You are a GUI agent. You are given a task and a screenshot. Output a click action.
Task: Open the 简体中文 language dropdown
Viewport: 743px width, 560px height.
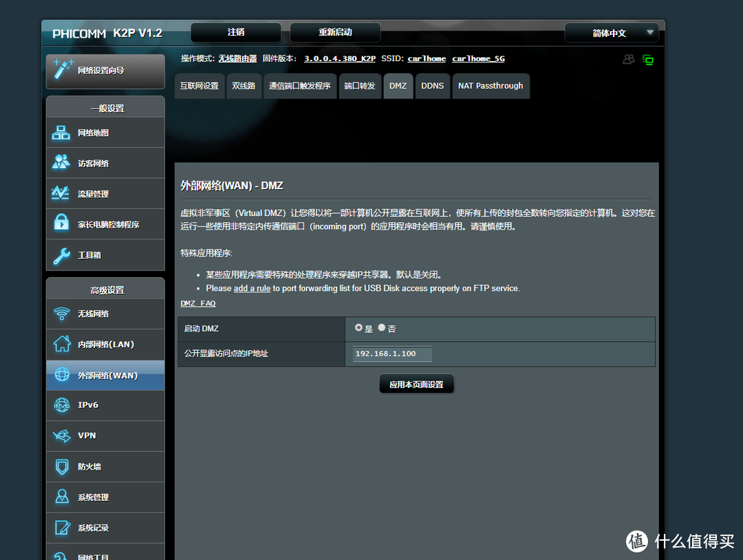pyautogui.click(x=612, y=33)
